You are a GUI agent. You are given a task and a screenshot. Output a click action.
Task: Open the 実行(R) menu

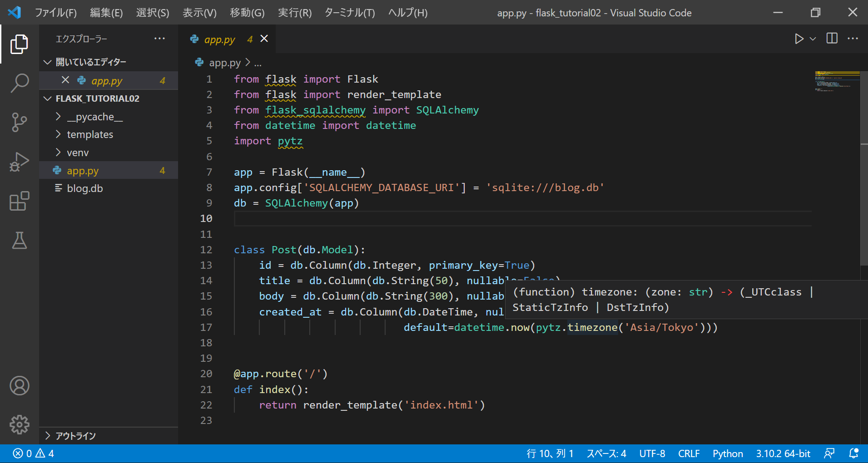tap(295, 13)
